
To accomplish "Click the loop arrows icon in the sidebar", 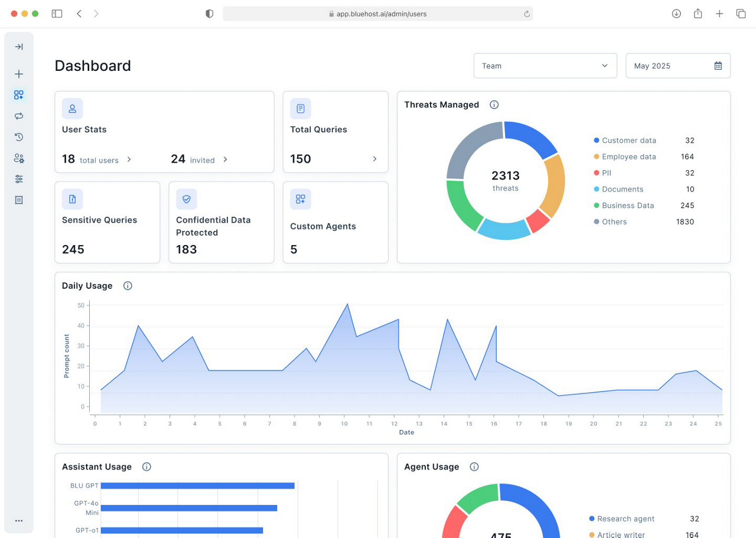I will click(19, 116).
